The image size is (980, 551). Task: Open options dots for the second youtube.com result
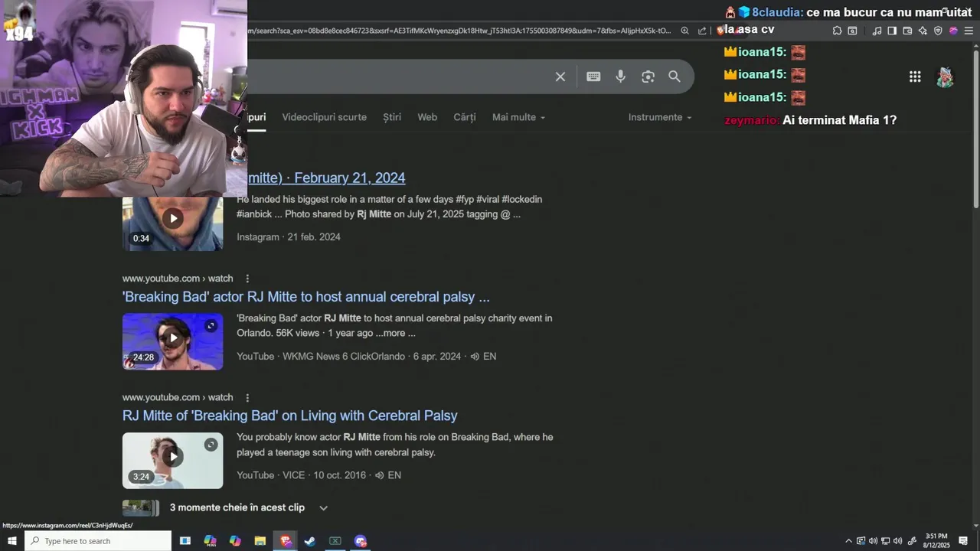(247, 398)
